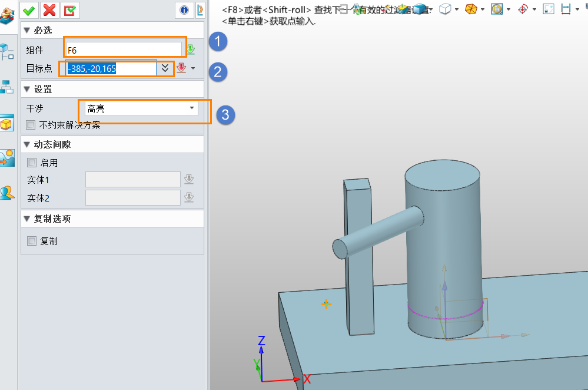Screen dimensions: 588x390
Task: Open the 干涉 dropdown showing 高亮
Action: tap(141, 108)
